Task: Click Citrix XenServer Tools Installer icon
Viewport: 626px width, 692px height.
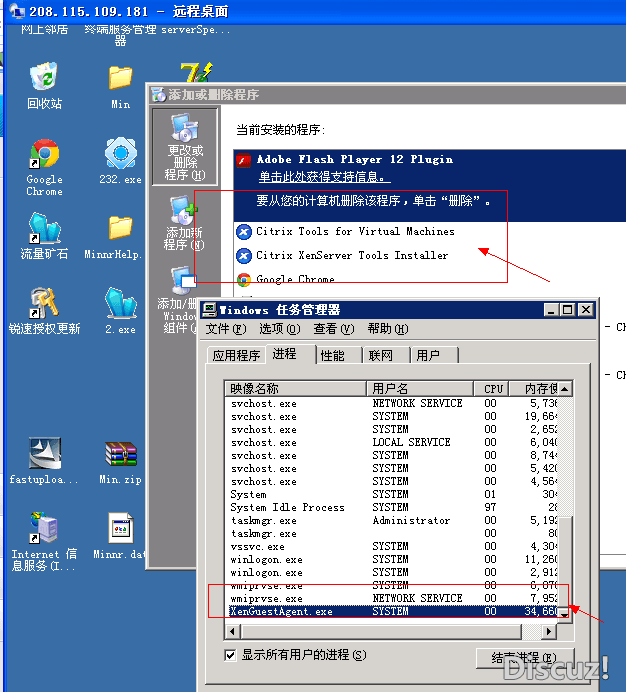Action: [x=244, y=256]
